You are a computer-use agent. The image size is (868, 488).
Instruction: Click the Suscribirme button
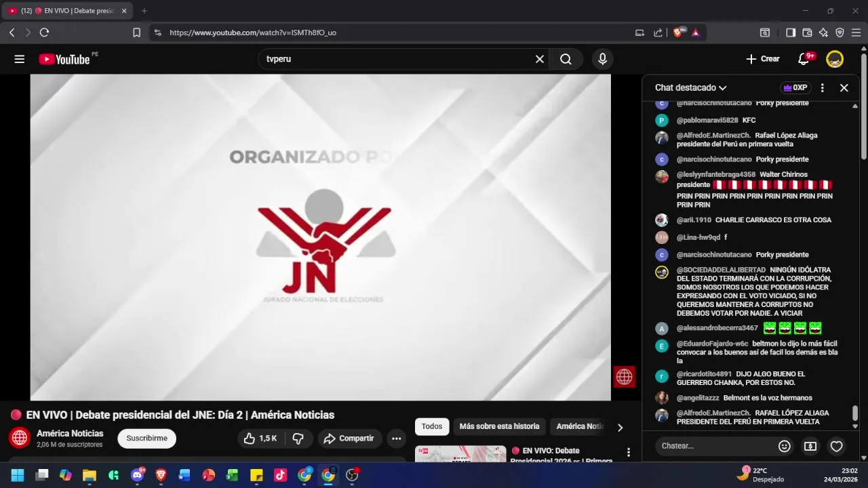(x=146, y=439)
